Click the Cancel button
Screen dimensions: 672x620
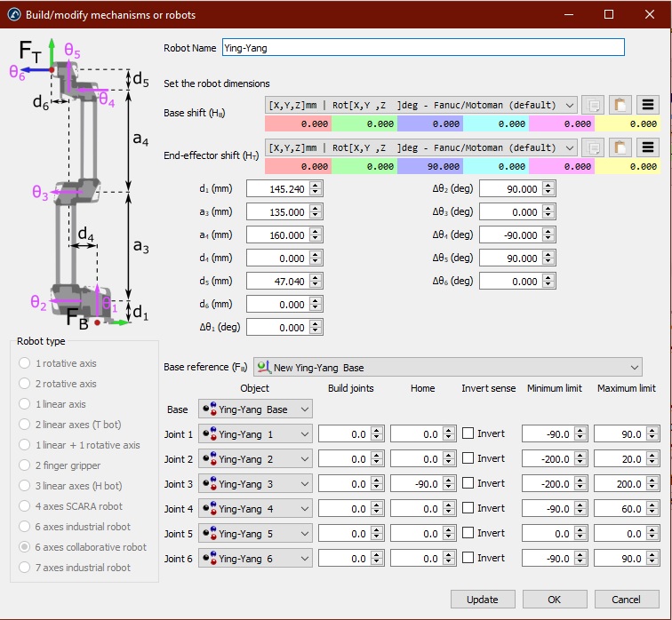pyautogui.click(x=626, y=599)
